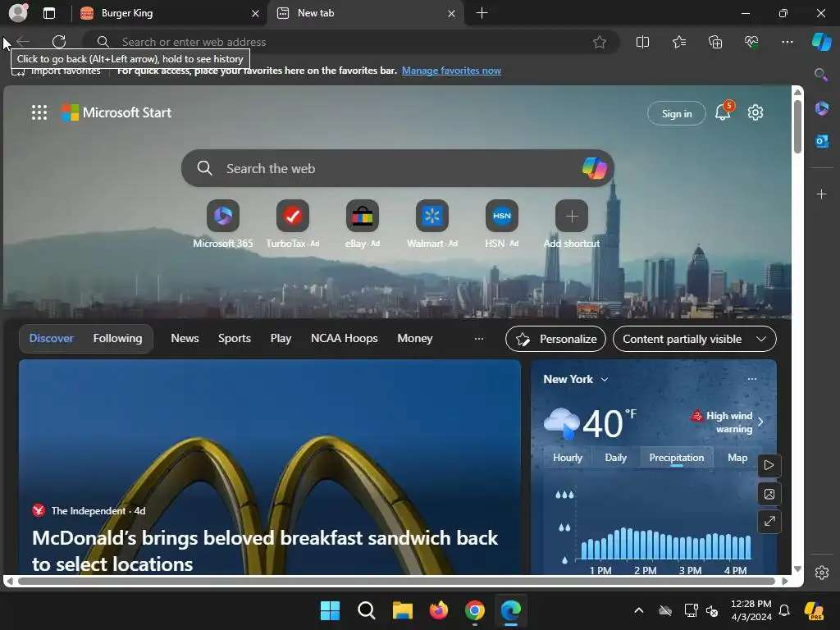The image size is (840, 630).
Task: Open File Explorer from taskbar
Action: pos(402,610)
